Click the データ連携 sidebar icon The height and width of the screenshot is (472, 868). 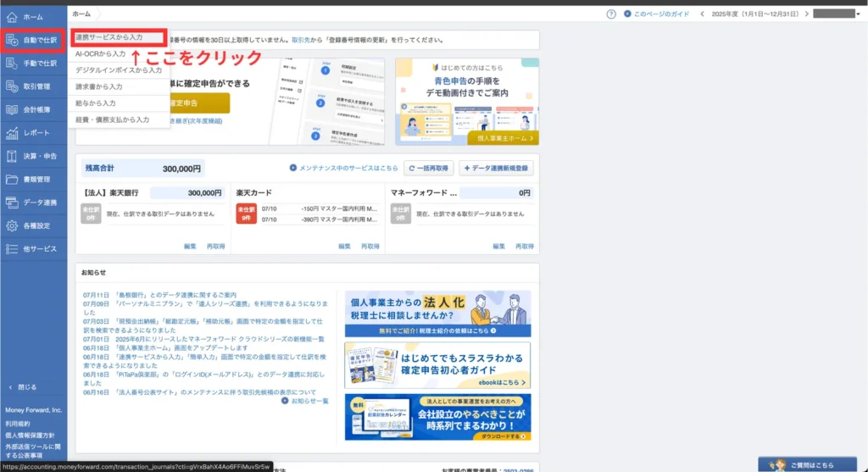12,203
